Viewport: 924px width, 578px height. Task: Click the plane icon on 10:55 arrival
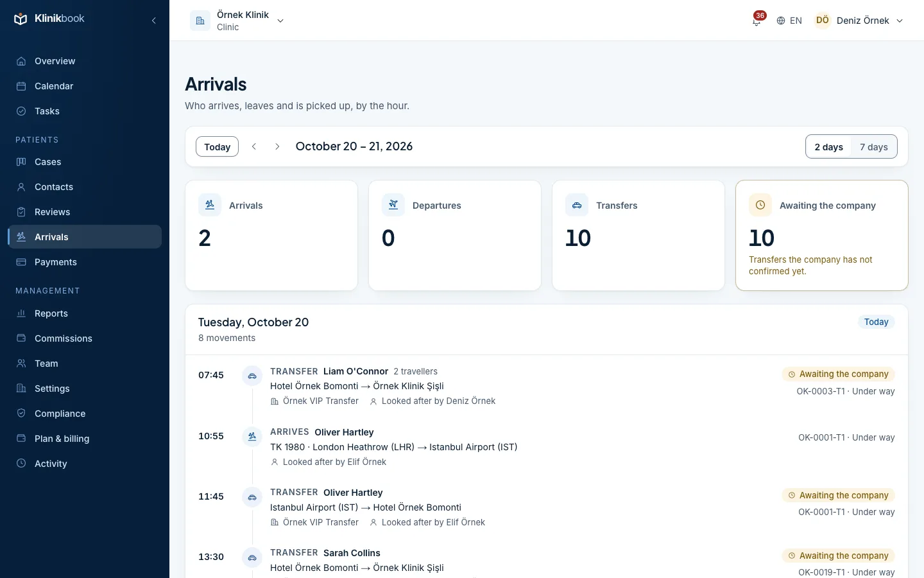tap(252, 437)
